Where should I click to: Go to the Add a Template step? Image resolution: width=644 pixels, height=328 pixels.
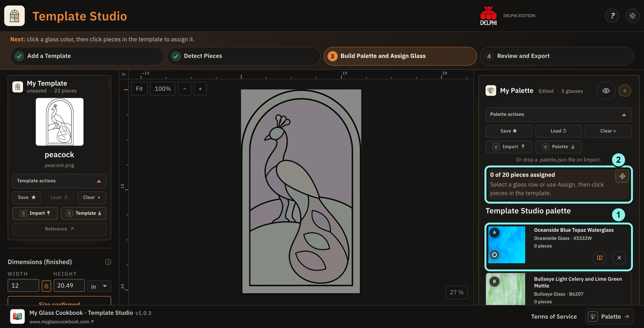click(87, 56)
